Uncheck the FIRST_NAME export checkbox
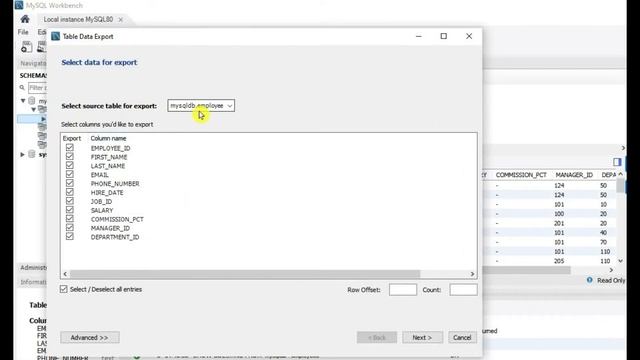The height and width of the screenshot is (360, 640). point(70,157)
